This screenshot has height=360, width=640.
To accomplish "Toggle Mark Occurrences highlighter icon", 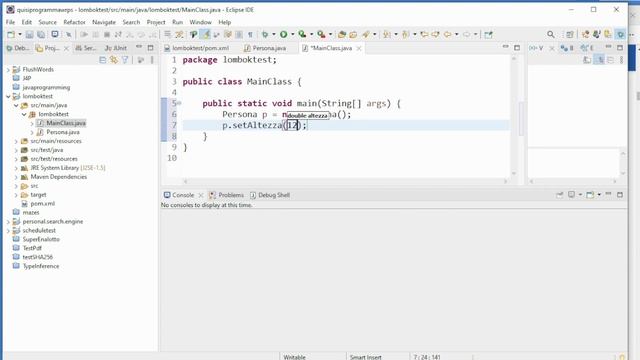I will pyautogui.click(x=206, y=35).
